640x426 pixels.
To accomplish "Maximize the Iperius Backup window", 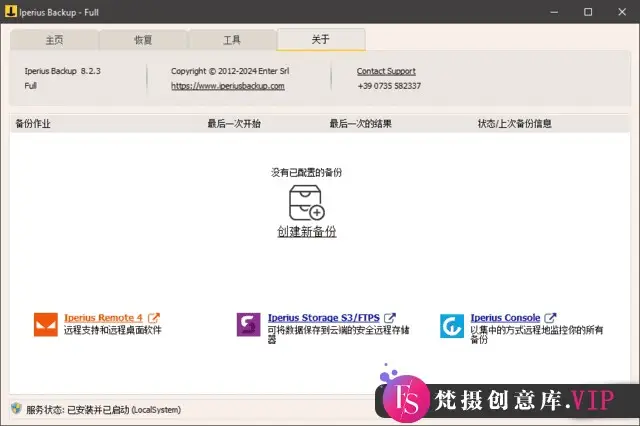I will point(588,12).
